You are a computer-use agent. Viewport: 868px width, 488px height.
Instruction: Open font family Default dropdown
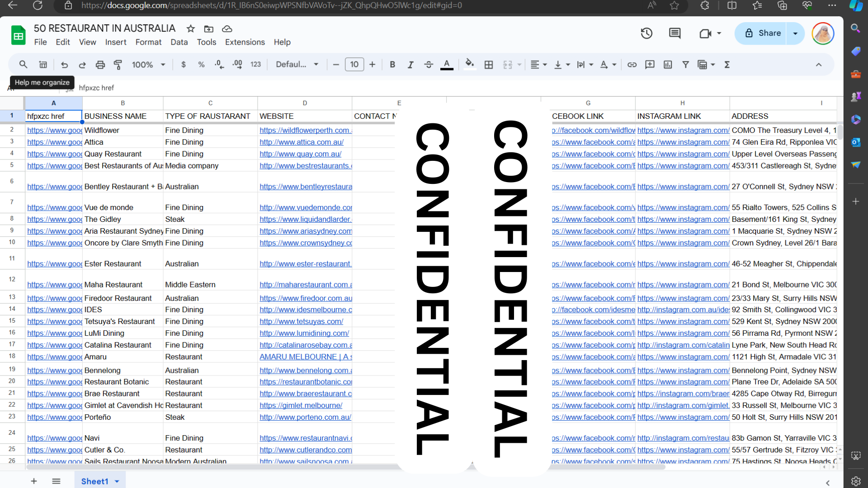pyautogui.click(x=297, y=65)
